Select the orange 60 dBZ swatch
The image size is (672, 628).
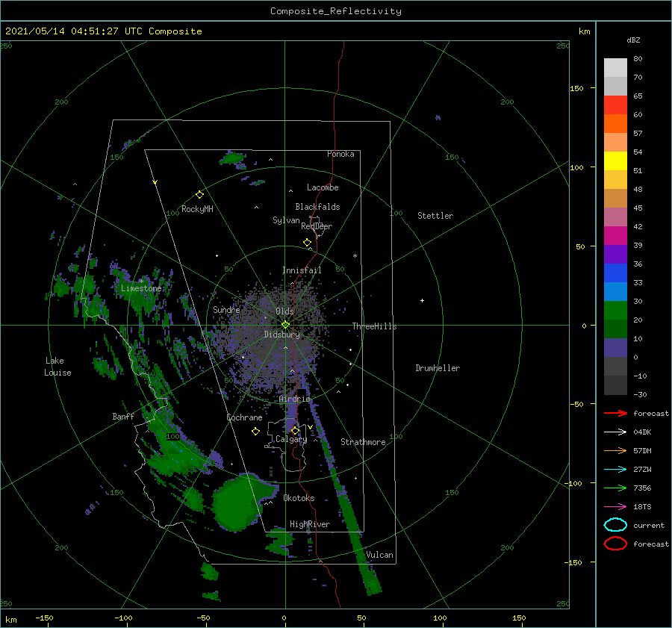tap(615, 123)
